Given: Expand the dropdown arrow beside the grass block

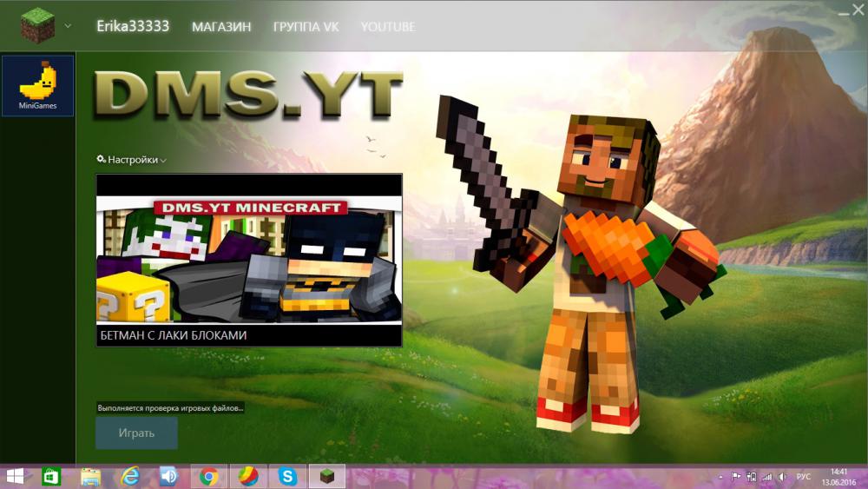Looking at the screenshot, I should (68, 26).
